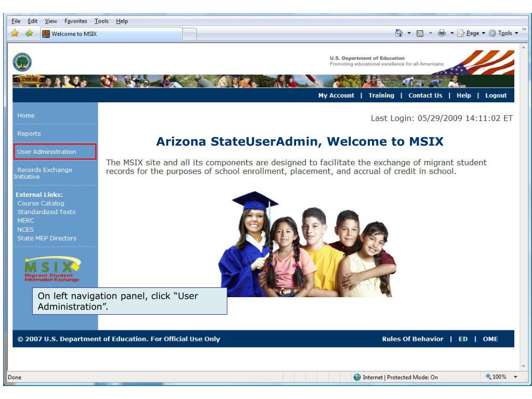
Task: Click User Administration in left panel
Action: point(47,152)
